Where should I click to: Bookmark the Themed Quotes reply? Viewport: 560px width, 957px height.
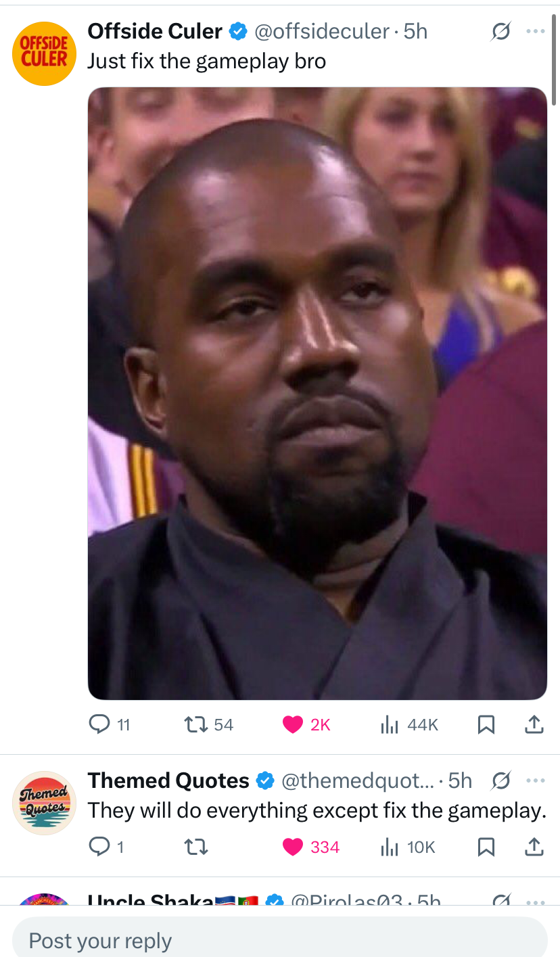click(x=486, y=847)
